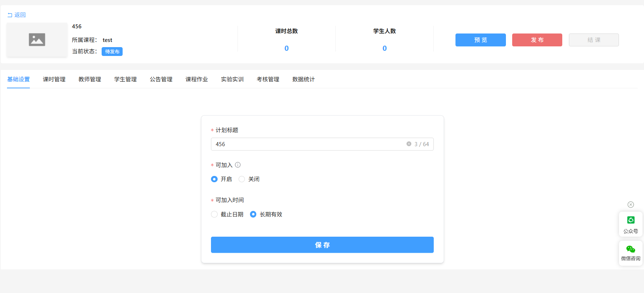Click the 待发布 status badge
The height and width of the screenshot is (293, 644).
[x=112, y=52]
